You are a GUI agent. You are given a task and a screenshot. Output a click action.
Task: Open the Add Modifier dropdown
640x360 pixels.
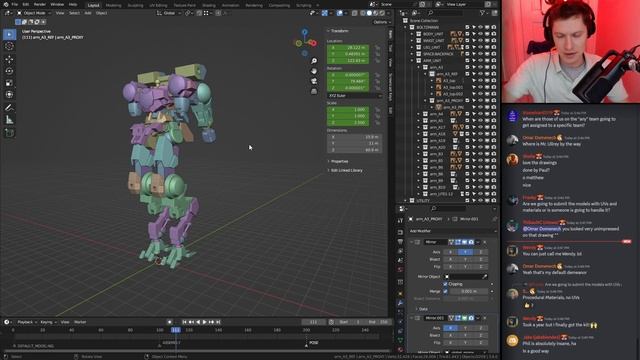452,231
